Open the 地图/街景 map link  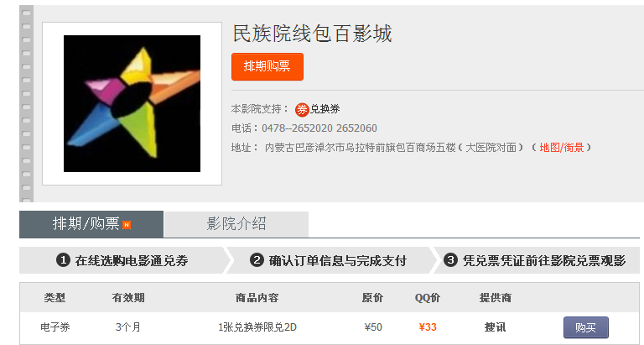(x=562, y=148)
